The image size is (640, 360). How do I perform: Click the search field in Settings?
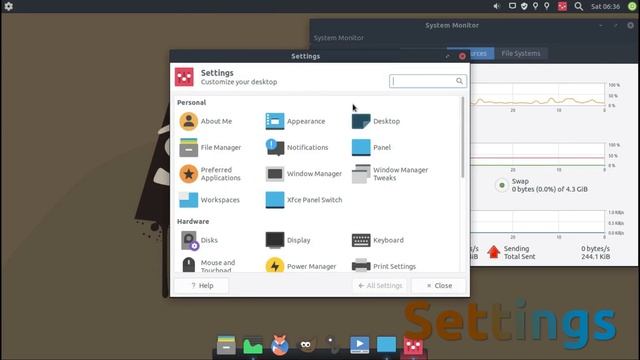tap(427, 81)
